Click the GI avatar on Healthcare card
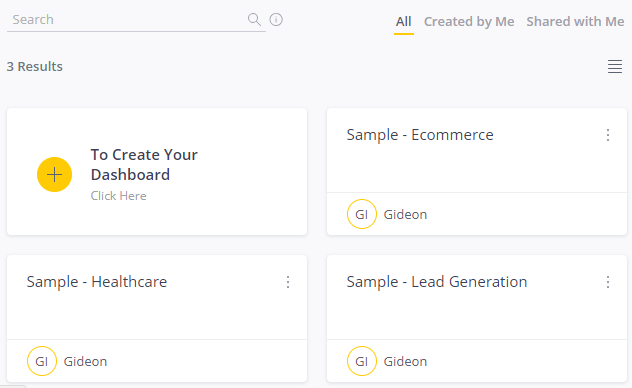The width and height of the screenshot is (632, 388). point(42,361)
